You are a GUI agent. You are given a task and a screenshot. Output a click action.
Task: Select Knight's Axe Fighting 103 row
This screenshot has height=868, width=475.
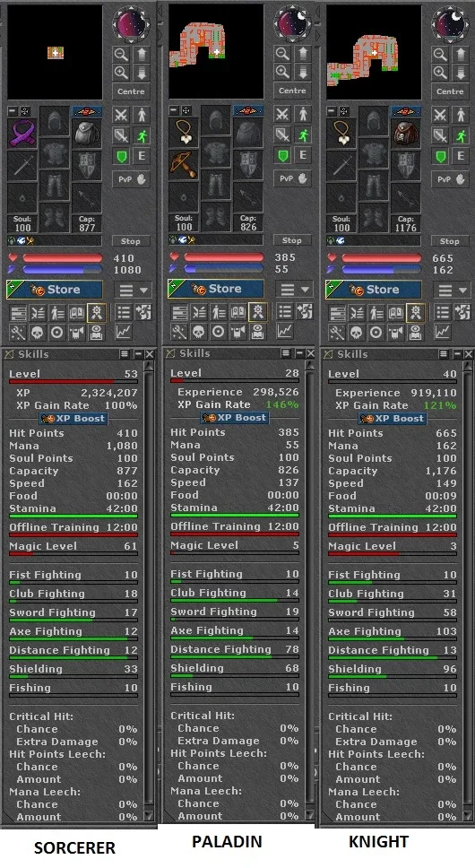pos(392,631)
